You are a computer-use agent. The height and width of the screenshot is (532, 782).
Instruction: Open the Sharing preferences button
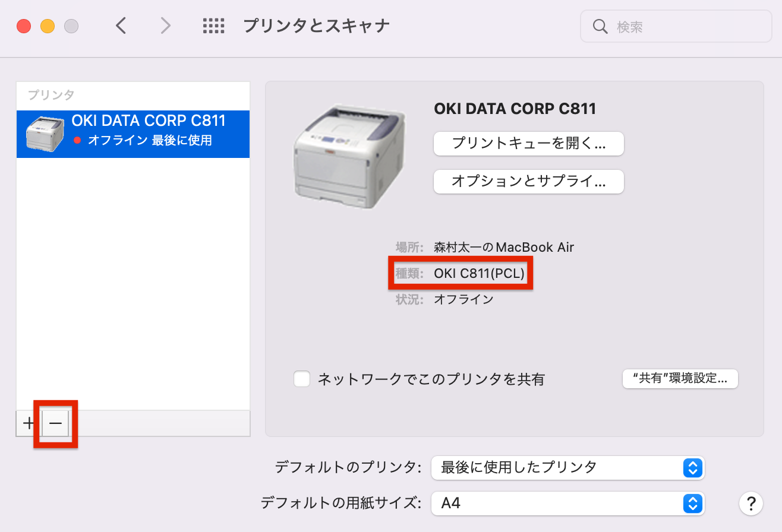(680, 378)
